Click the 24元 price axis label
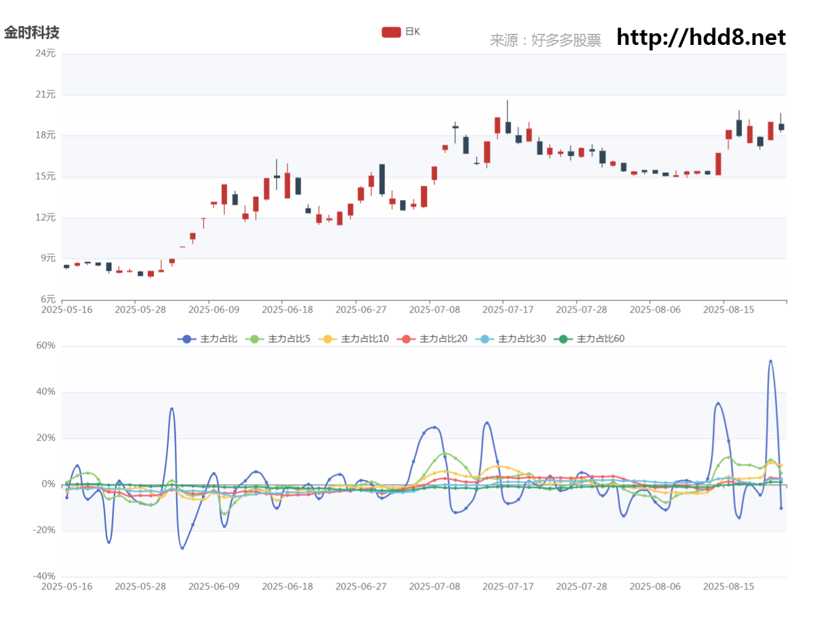This screenshot has width=840, height=638. pyautogui.click(x=46, y=54)
